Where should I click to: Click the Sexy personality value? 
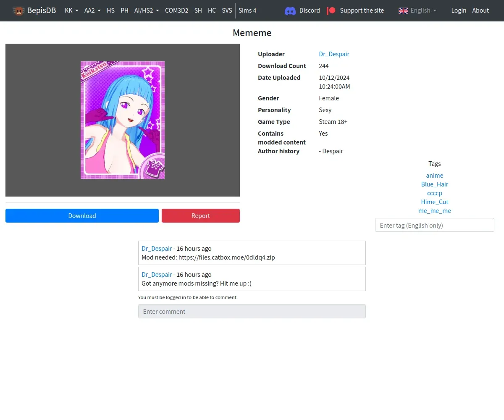(x=325, y=110)
